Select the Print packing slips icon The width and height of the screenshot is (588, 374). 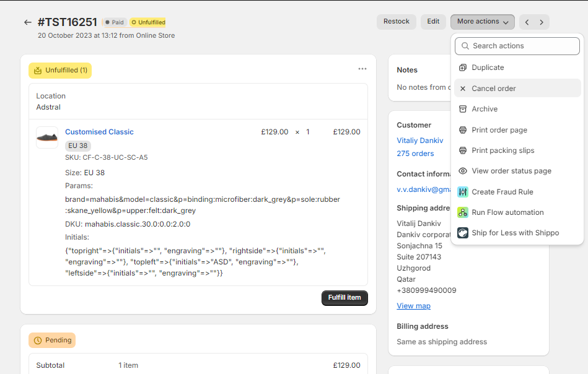click(463, 150)
